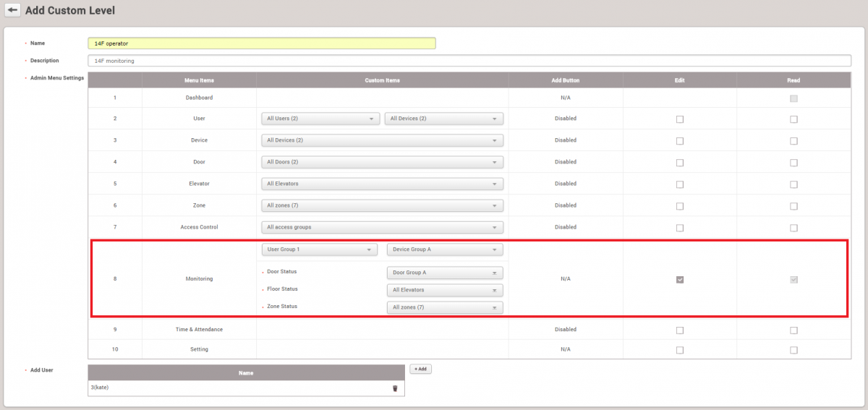
Task: Delete user 3(kate) with trash icon
Action: (395, 388)
